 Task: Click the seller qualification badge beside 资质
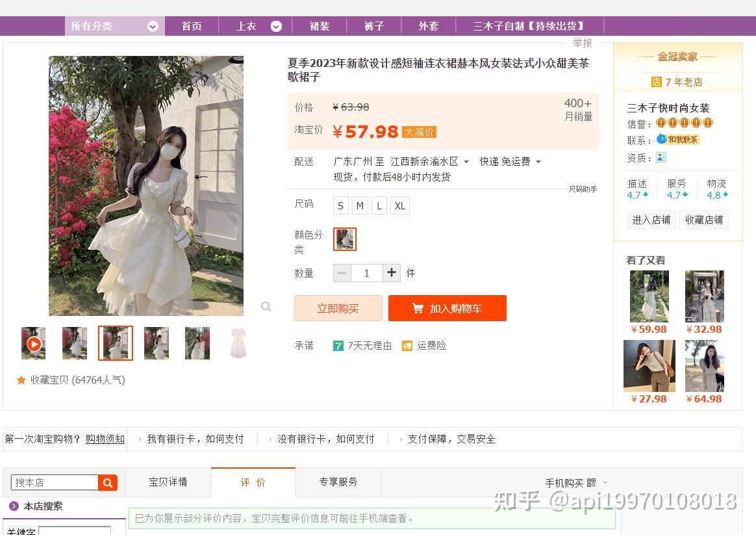[661, 157]
